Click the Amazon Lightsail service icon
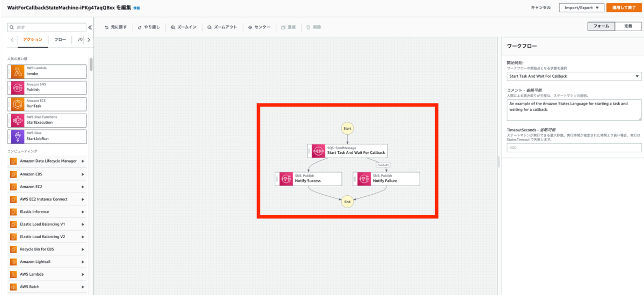The width and height of the screenshot is (644, 295). (13, 262)
